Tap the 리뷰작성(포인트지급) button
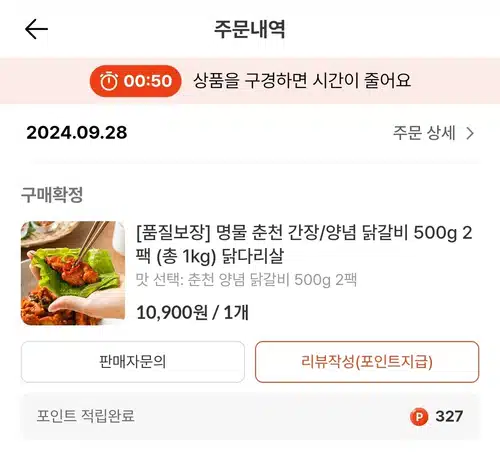The height and width of the screenshot is (453, 500). click(367, 362)
